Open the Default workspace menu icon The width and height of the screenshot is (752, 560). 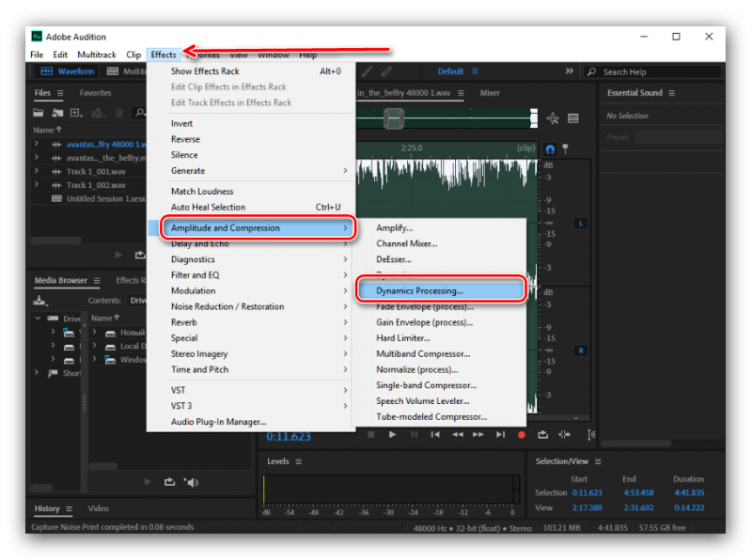476,71
